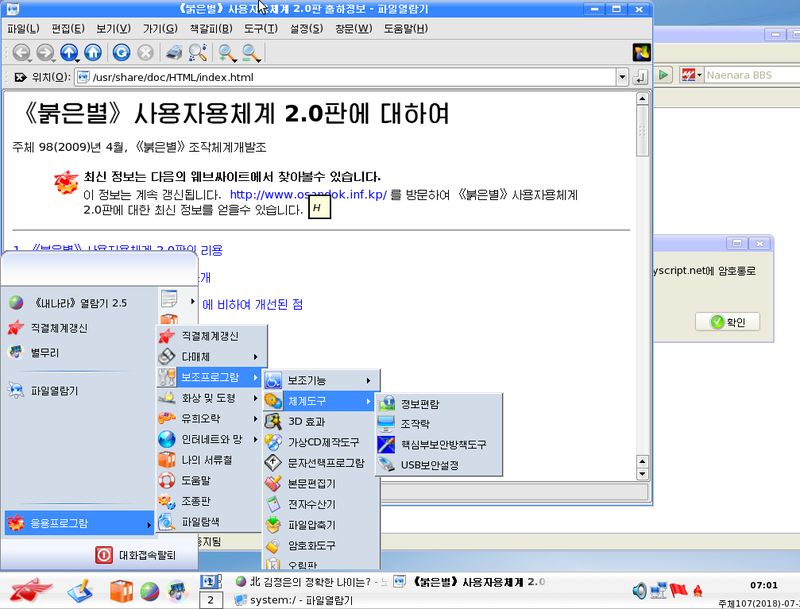The image size is (800, 609).
Task: Click the go arrow beside location field
Action: tap(640, 77)
